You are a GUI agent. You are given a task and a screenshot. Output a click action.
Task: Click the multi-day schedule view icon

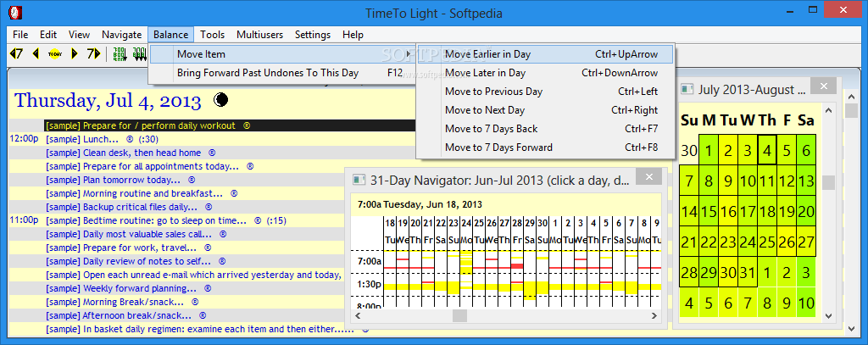pos(139,53)
